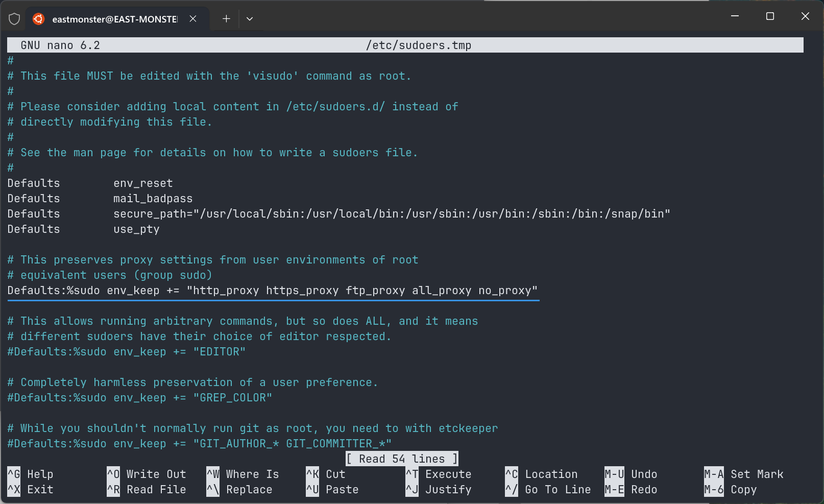
Task: Expand the new tab profile dropdown
Action: click(x=250, y=19)
